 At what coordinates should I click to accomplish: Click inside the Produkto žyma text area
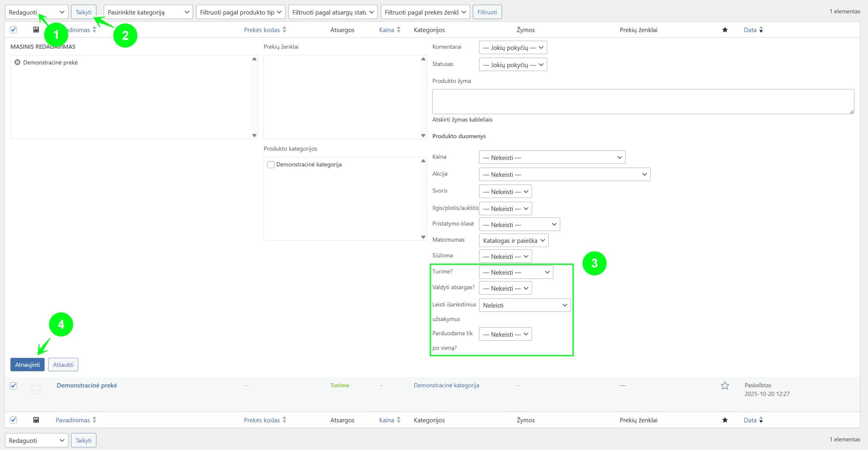click(x=643, y=102)
